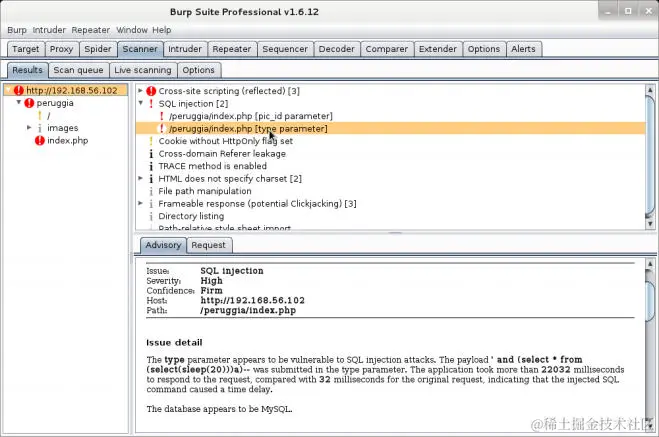Open the main Options tab next to Extender
659x437 pixels.
[x=484, y=49]
